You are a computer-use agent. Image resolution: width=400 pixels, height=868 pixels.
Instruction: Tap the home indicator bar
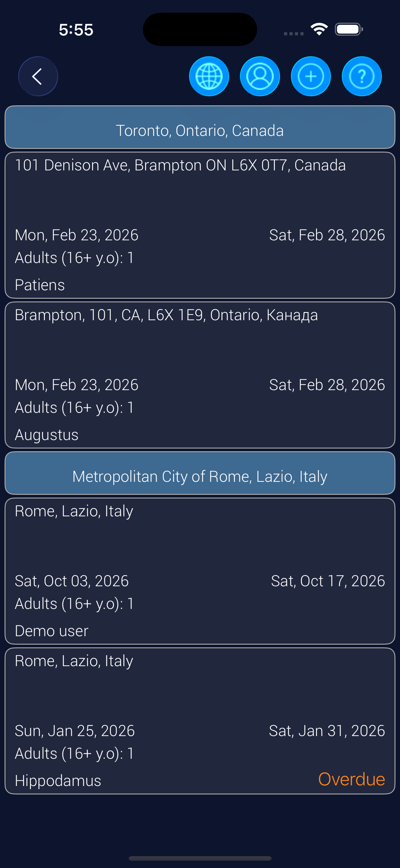200,858
